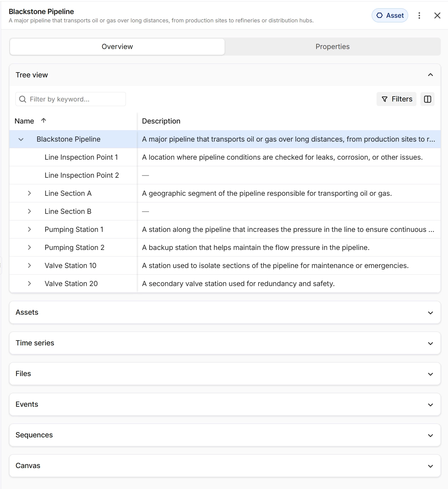Switch to the Properties tab
The width and height of the screenshot is (448, 489).
click(x=332, y=47)
